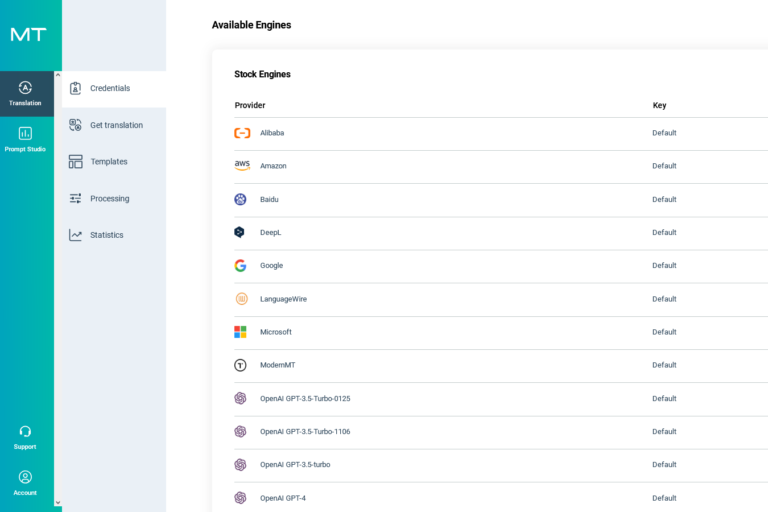This screenshot has height=512, width=768.
Task: Click the Processing sliders icon
Action: [75, 198]
